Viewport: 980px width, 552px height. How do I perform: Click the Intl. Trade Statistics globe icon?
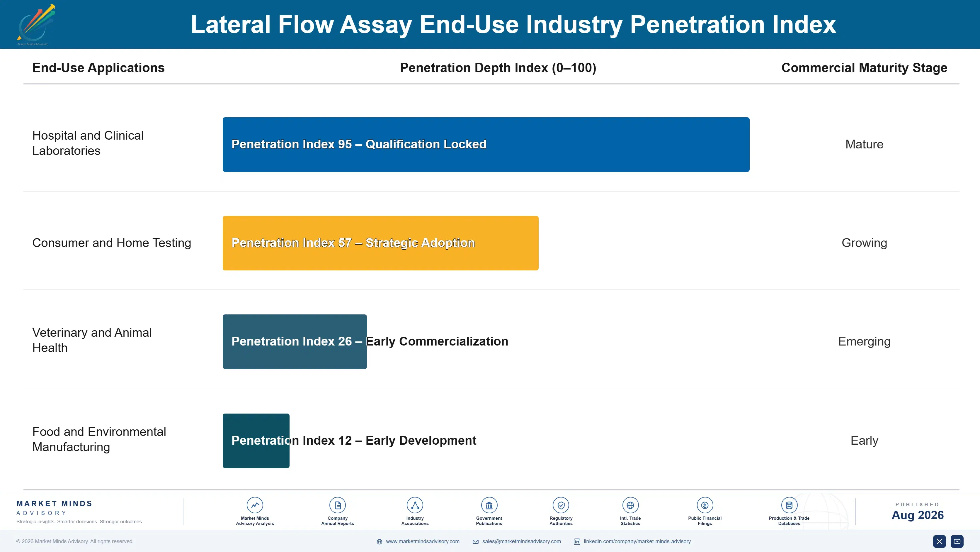point(630,505)
